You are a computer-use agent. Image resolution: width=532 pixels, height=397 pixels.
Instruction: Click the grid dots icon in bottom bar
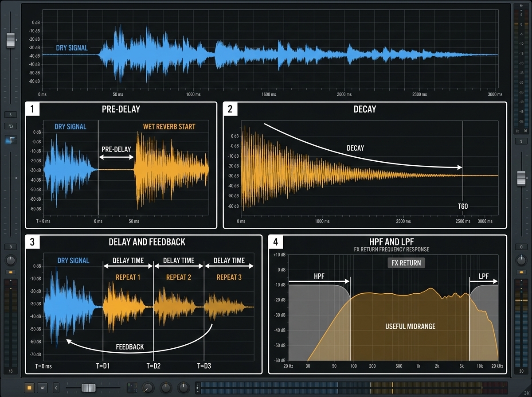click(132, 388)
